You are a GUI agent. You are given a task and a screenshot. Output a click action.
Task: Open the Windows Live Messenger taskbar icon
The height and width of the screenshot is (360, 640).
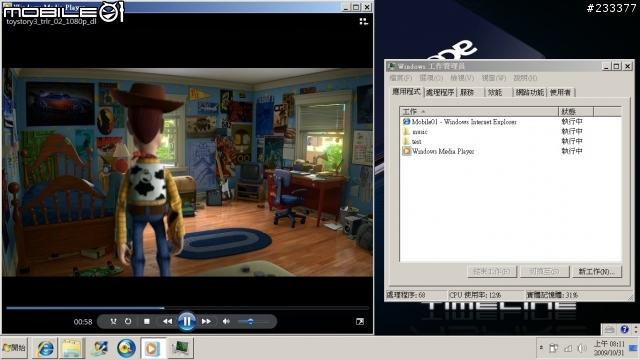click(99, 348)
